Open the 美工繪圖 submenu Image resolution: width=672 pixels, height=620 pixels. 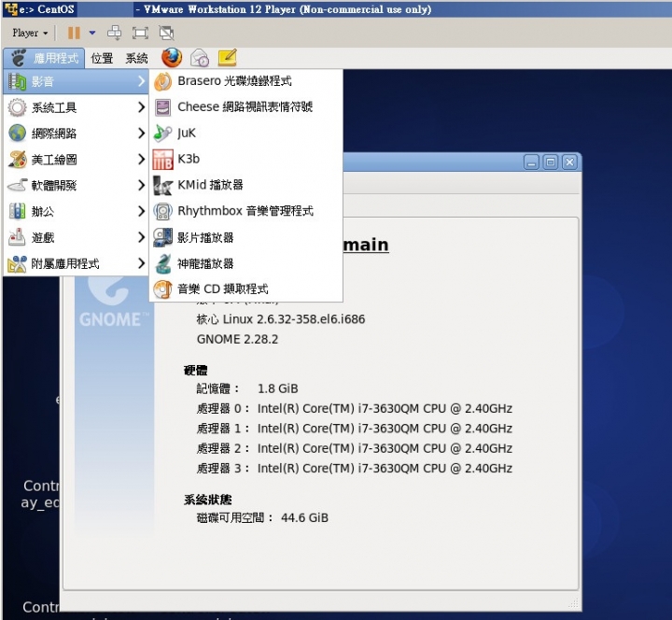(x=77, y=160)
